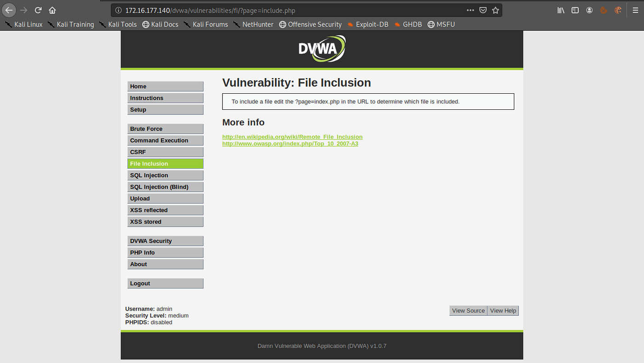Image resolution: width=644 pixels, height=363 pixels.
Task: Open Setup menu item
Action: (165, 109)
